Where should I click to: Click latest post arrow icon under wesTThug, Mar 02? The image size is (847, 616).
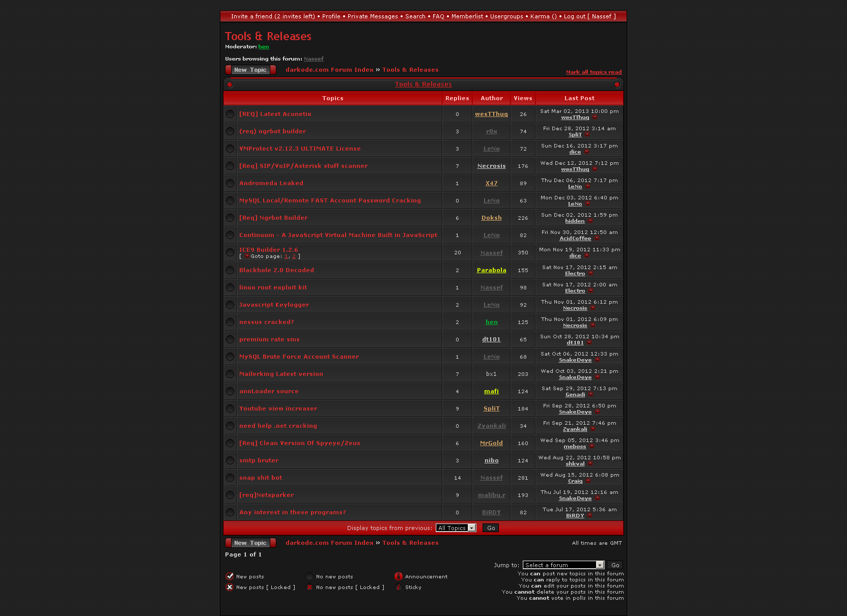pos(595,118)
